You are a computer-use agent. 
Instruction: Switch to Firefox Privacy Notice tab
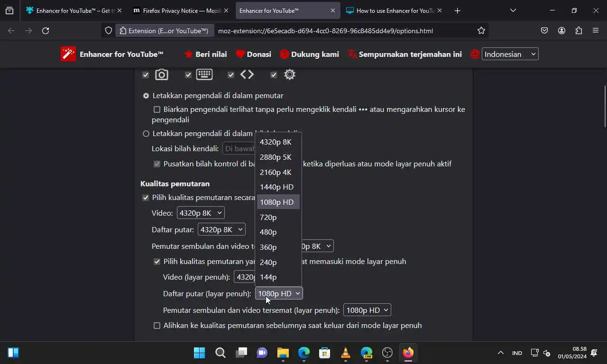pyautogui.click(x=181, y=10)
